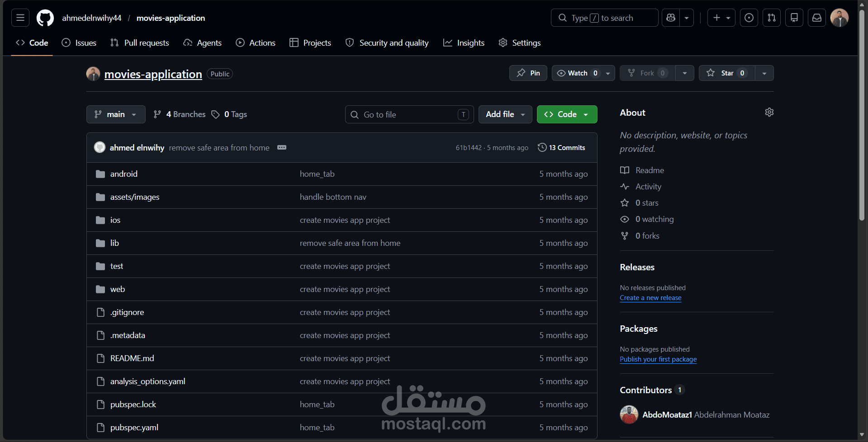The width and height of the screenshot is (868, 442).
Task: Open the pubspec.yaml file
Action: point(134,428)
